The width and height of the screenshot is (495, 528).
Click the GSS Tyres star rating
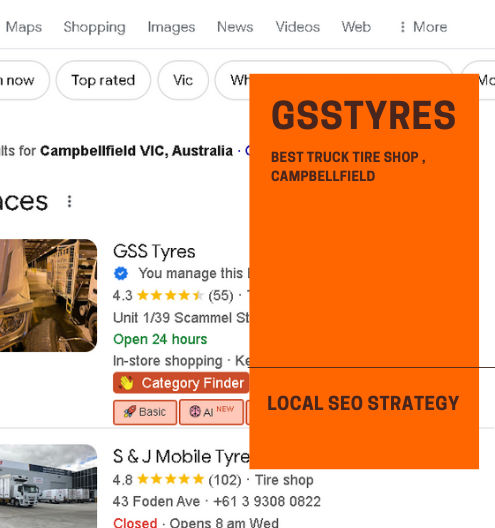[x=170, y=296]
